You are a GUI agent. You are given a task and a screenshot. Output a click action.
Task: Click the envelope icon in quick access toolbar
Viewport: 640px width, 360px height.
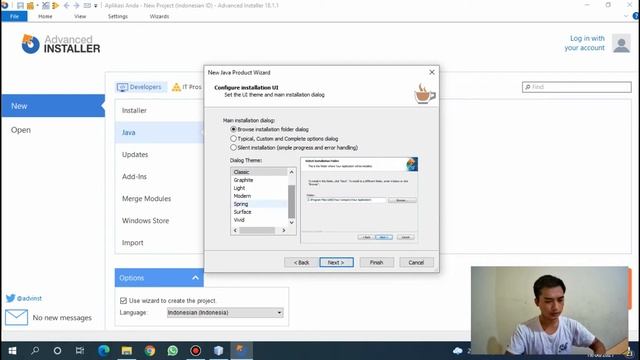pyautogui.click(x=87, y=6)
